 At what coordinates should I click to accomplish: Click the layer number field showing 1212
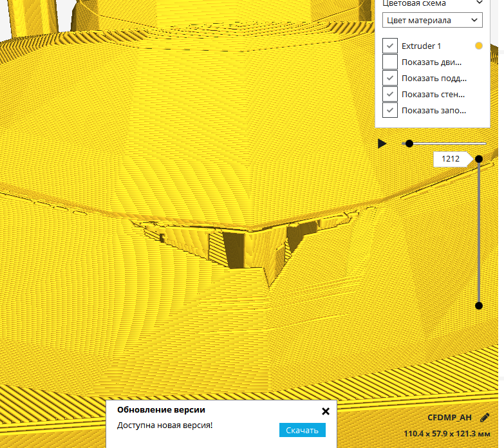pyautogui.click(x=452, y=159)
